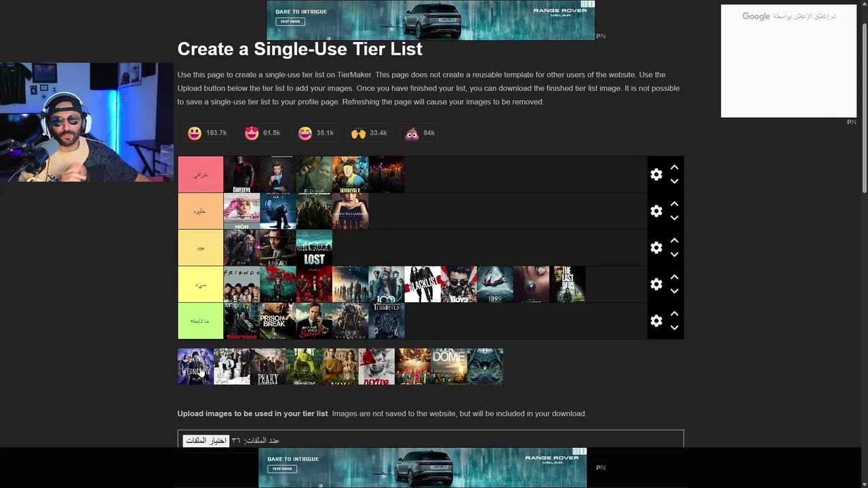868x488 pixels.
Task: Select the 1899 poster in the سيء row
Action: pyautogui.click(x=495, y=285)
